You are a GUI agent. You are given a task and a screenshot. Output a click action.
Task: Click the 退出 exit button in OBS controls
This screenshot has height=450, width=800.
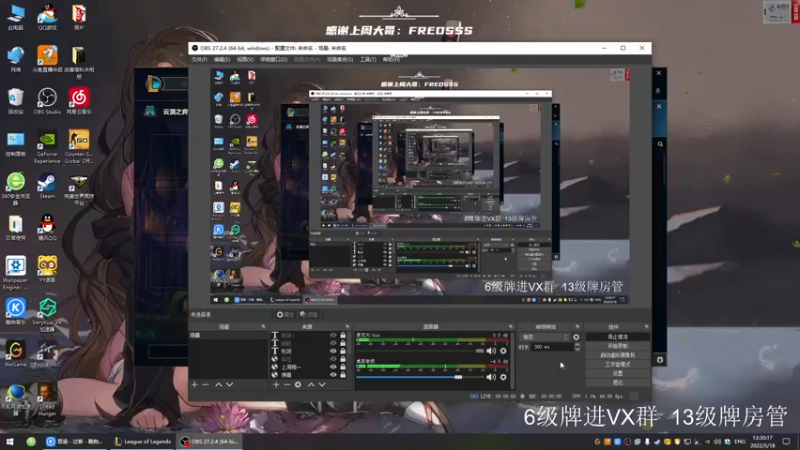pyautogui.click(x=617, y=382)
